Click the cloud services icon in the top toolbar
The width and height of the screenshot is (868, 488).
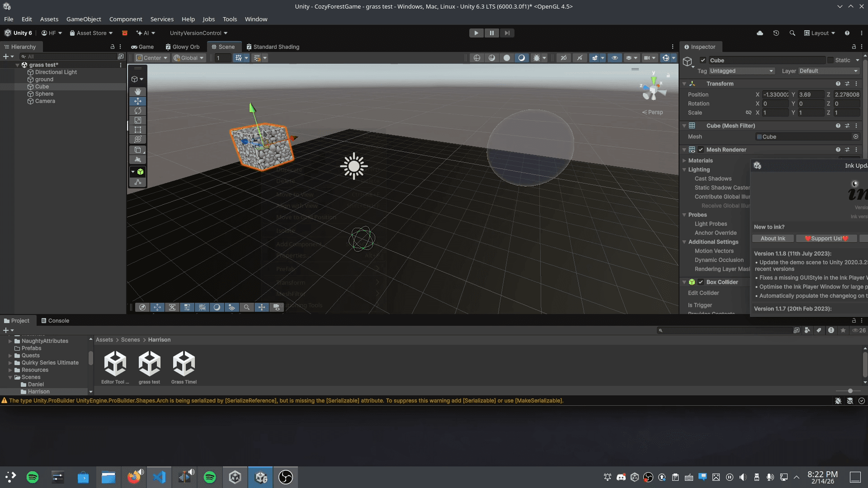(x=760, y=33)
